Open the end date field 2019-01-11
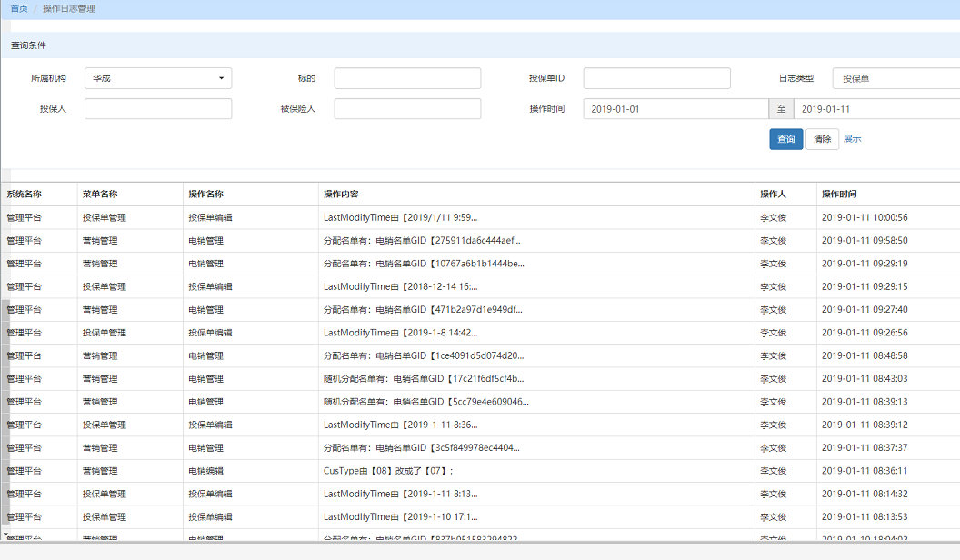The image size is (960, 560). tap(875, 109)
